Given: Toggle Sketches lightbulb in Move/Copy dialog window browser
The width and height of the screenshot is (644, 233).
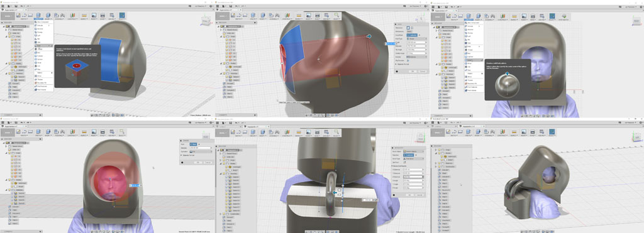Looking at the screenshot, I should pyautogui.click(x=224, y=173).
